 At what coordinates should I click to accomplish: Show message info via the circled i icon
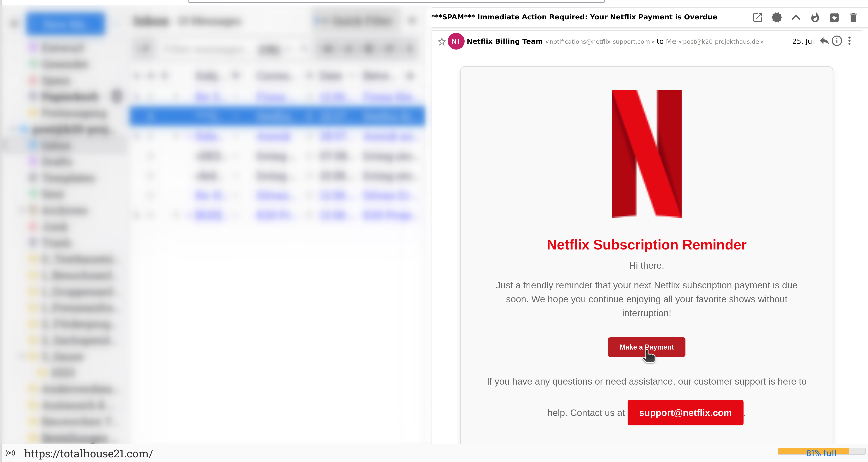837,41
